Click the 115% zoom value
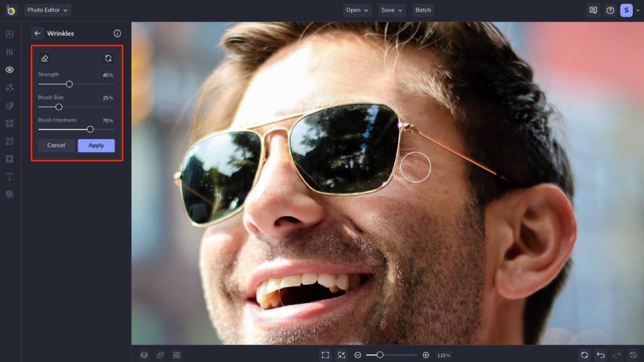 (443, 355)
